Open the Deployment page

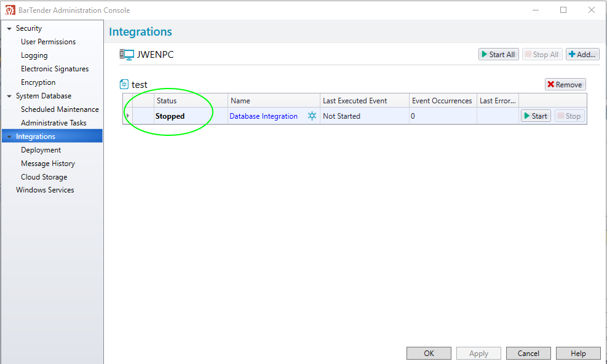point(41,150)
